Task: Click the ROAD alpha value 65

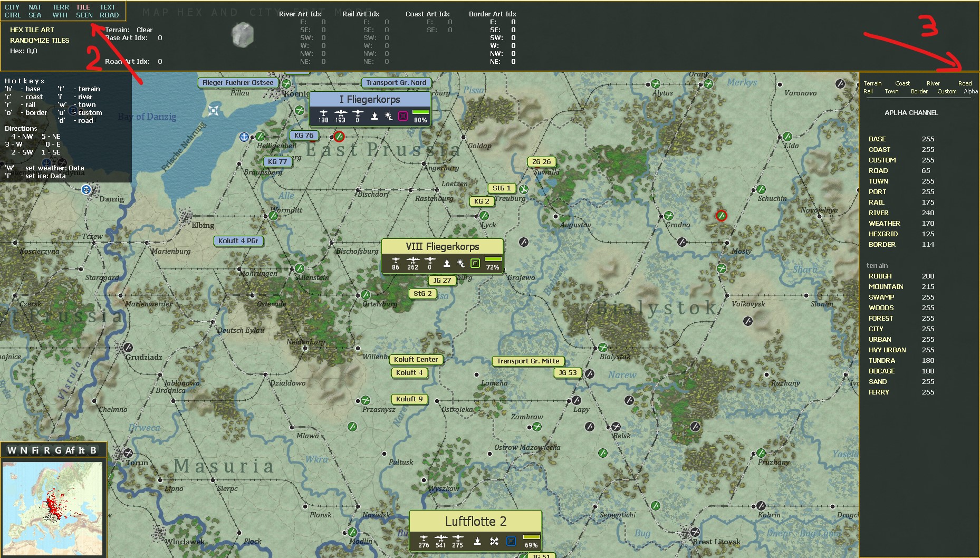Action: (x=926, y=171)
